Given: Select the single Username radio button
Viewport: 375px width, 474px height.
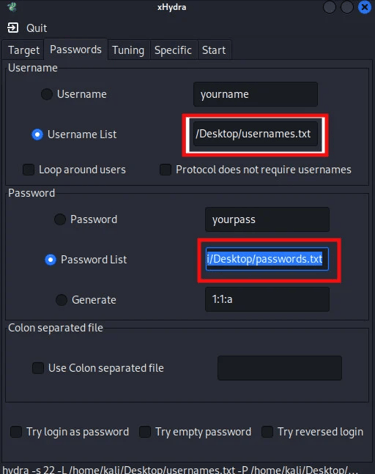Looking at the screenshot, I should (47, 94).
